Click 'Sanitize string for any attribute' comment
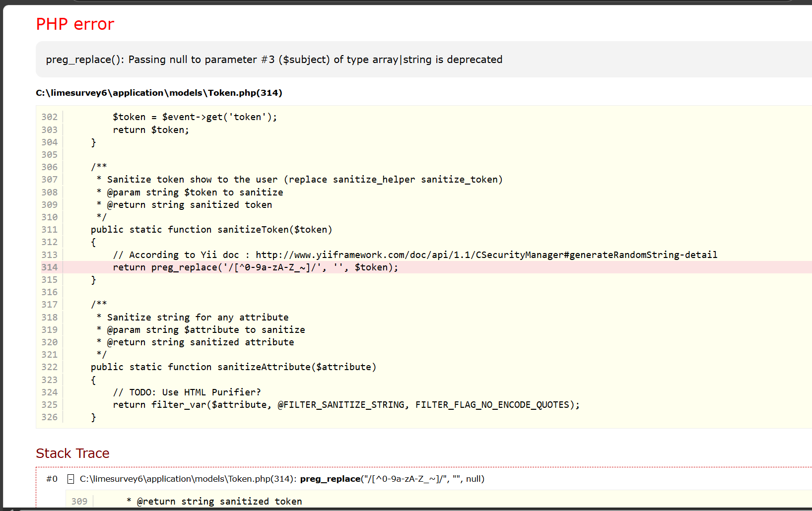Screen dimensions: 812x511 coord(198,318)
